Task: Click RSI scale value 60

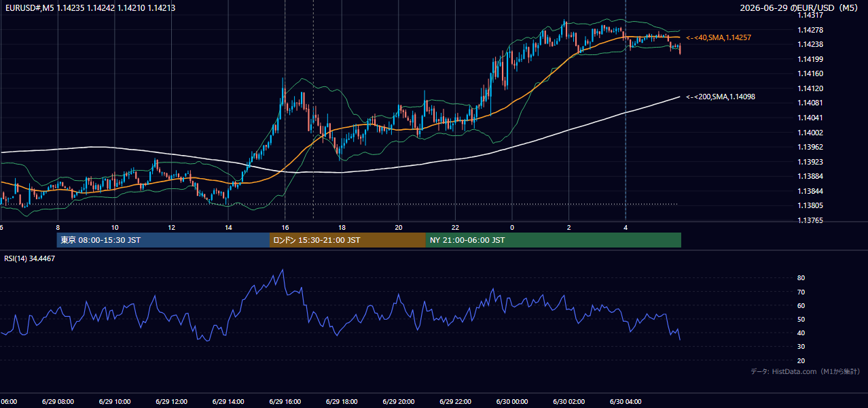Action: click(801, 305)
